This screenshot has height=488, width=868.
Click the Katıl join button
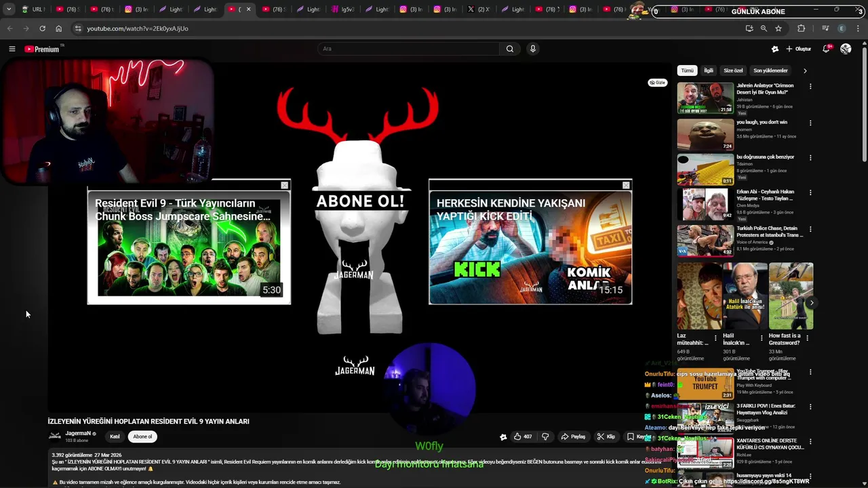click(x=115, y=436)
